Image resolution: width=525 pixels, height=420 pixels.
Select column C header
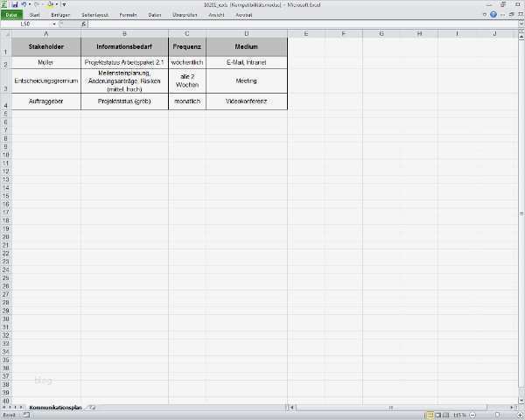(187, 33)
